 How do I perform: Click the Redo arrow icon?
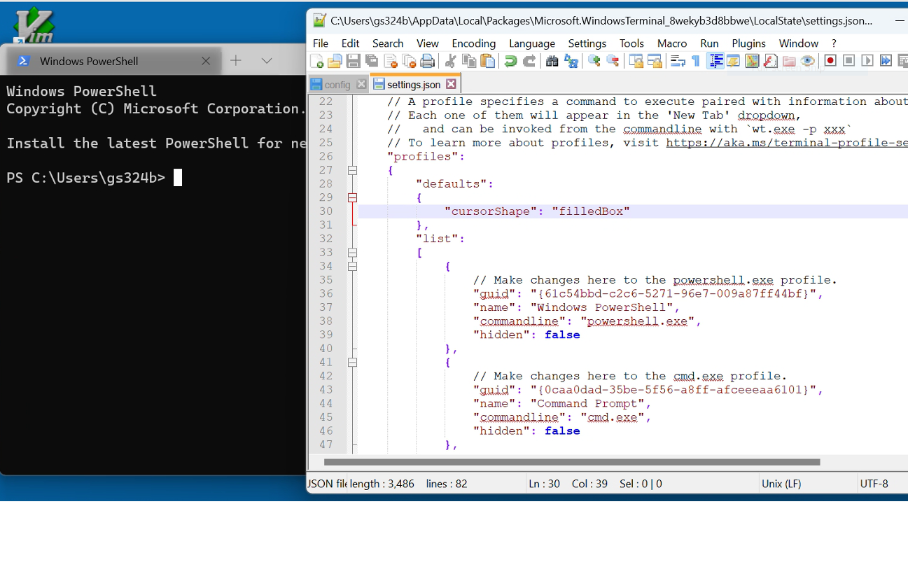coord(529,61)
